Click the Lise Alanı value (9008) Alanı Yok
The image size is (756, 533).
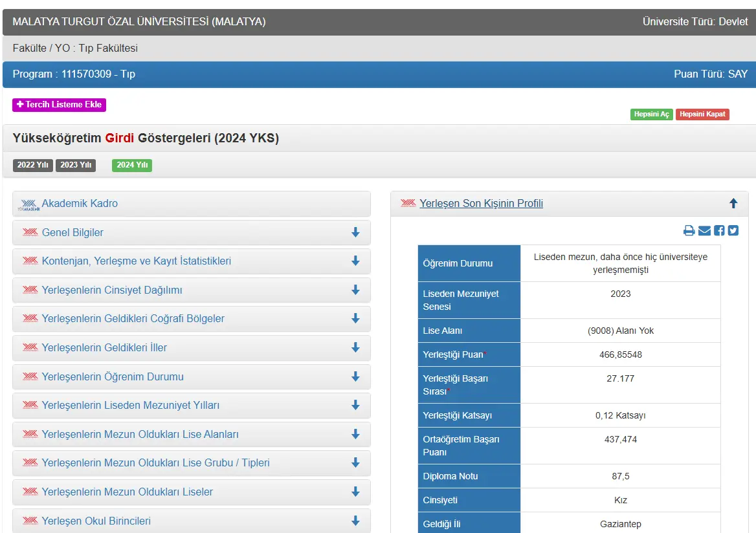tap(621, 331)
